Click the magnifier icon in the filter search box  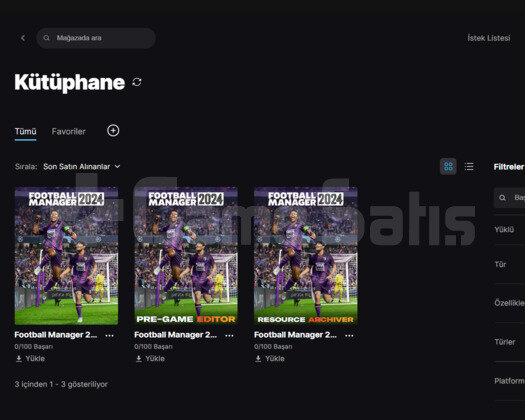(x=502, y=198)
